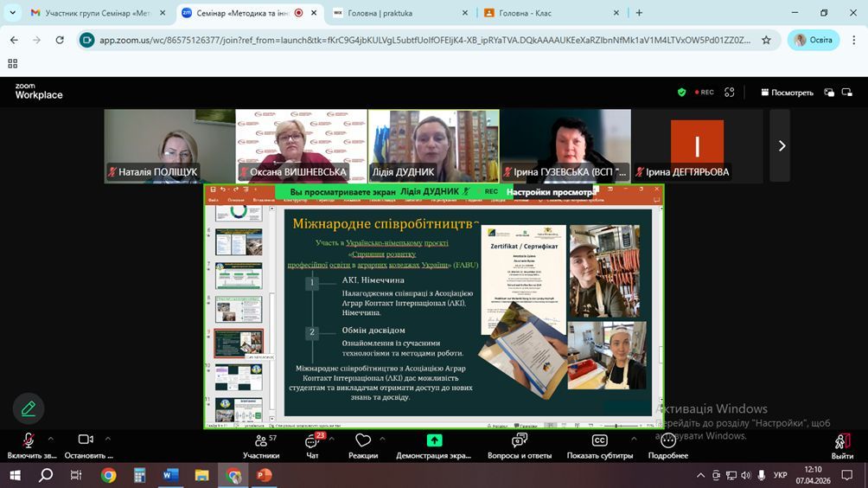Image resolution: width=868 pixels, height=488 pixels.
Task: Open Посмотреть view layout menu
Action: [x=788, y=93]
